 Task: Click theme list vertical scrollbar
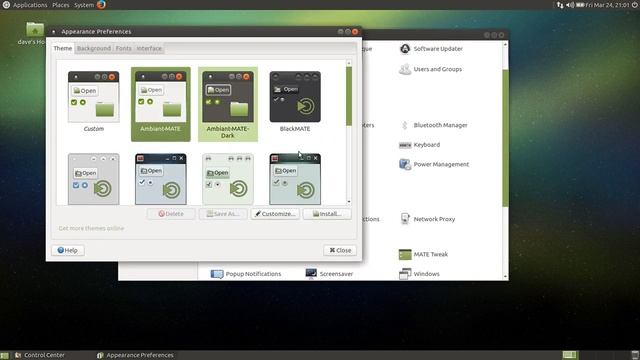(x=349, y=96)
